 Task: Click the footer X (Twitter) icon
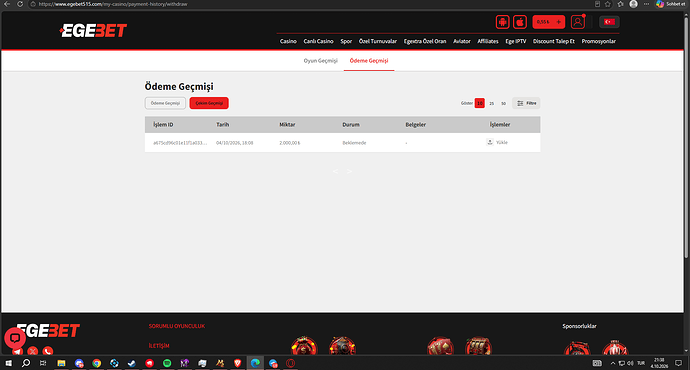pyautogui.click(x=33, y=351)
